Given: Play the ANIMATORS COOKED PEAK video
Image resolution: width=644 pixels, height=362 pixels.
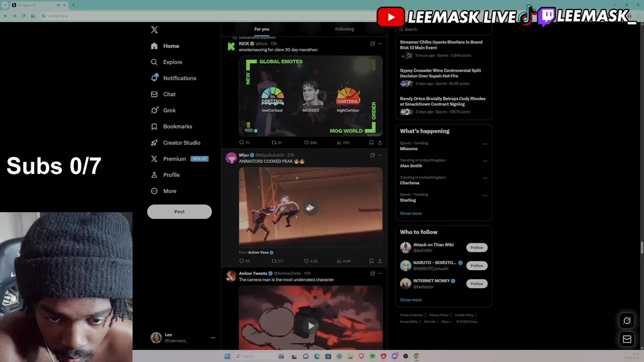Looking at the screenshot, I should (x=310, y=208).
